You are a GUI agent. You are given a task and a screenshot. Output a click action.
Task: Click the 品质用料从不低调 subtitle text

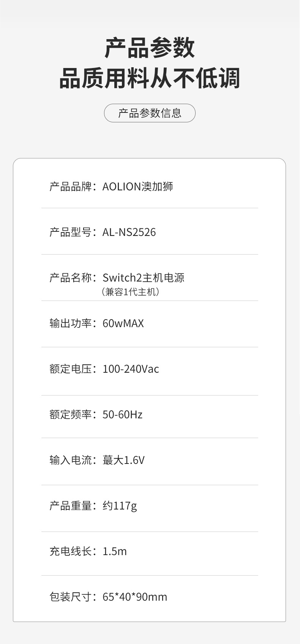[150, 79]
